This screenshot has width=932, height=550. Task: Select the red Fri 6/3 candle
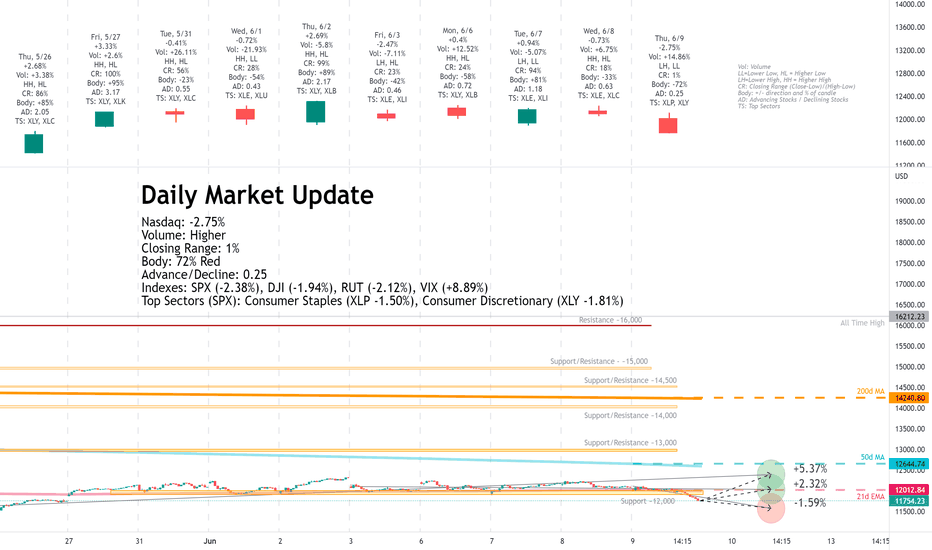(386, 115)
